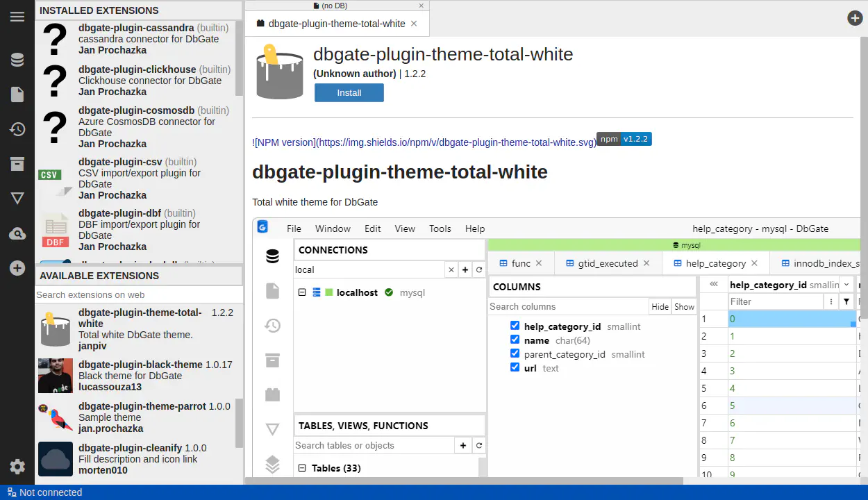Click the settings gear icon
868x500 pixels.
[17, 467]
